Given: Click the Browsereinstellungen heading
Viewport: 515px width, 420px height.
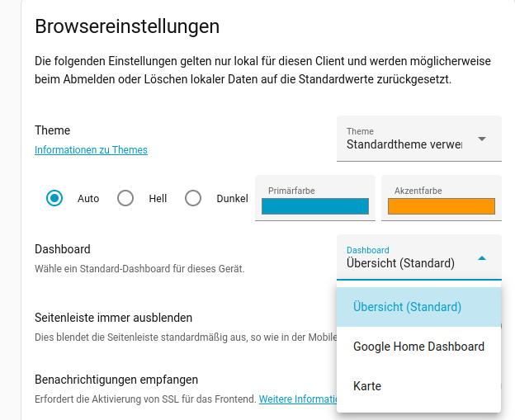Looking at the screenshot, I should (x=127, y=26).
